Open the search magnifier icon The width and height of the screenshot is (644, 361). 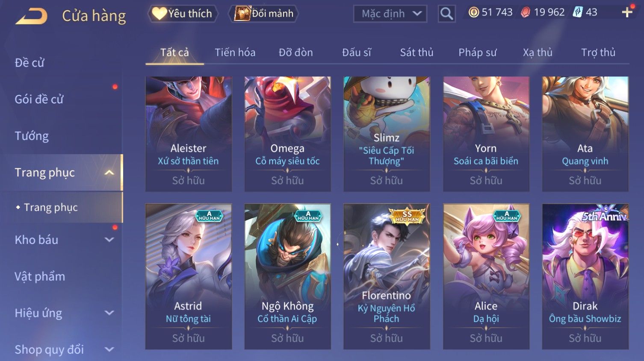pos(446,14)
